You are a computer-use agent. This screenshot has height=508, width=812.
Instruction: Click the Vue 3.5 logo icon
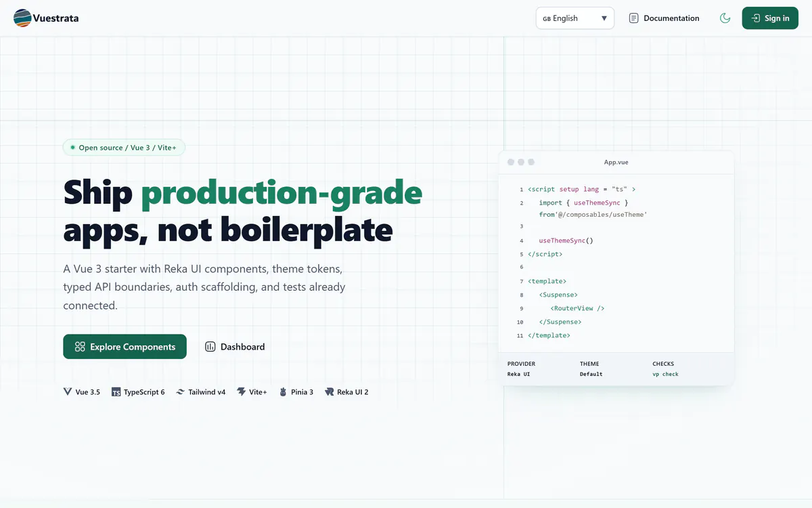pos(68,392)
